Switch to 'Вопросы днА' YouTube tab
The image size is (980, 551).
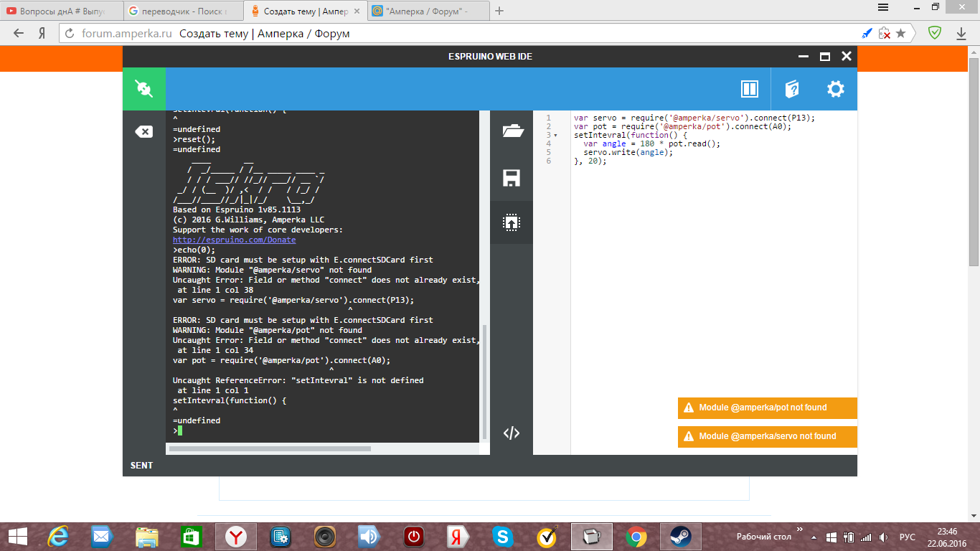[61, 11]
